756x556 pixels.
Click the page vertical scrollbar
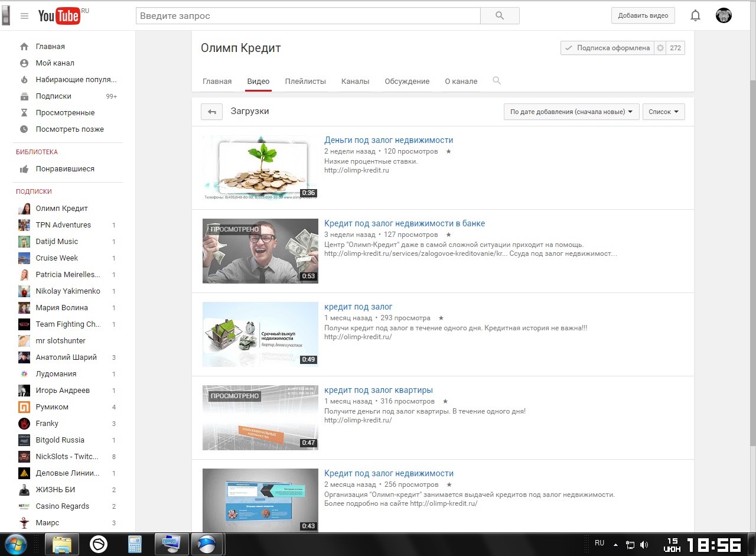tap(752, 263)
